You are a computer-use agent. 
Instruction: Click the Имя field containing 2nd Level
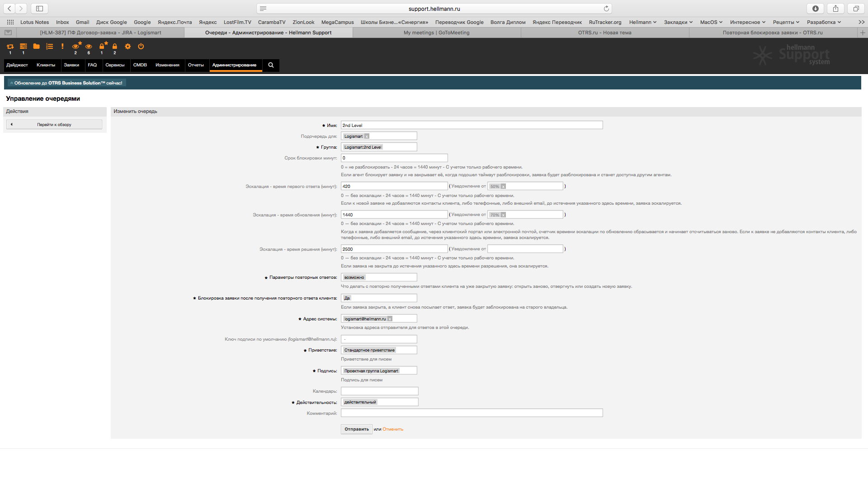472,125
